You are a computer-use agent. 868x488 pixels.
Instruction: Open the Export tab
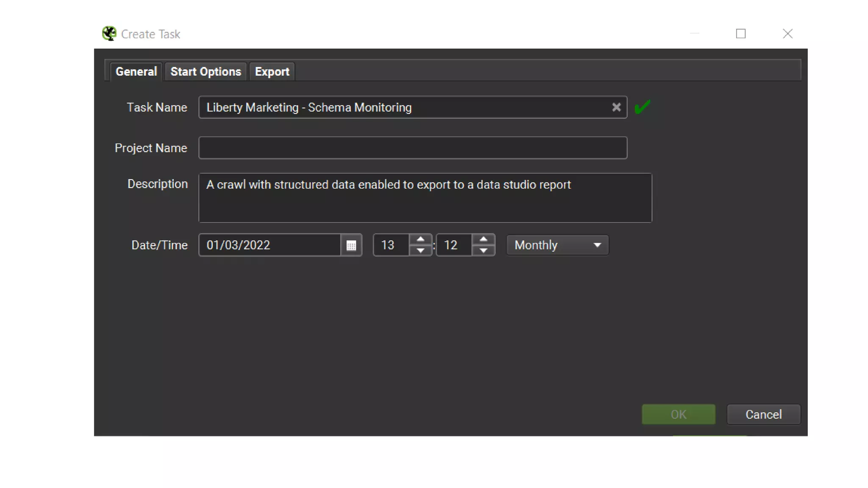[272, 72]
